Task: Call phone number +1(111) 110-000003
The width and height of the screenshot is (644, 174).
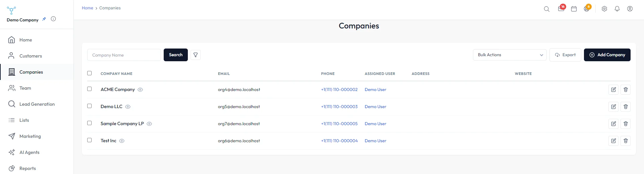Action: [339, 107]
